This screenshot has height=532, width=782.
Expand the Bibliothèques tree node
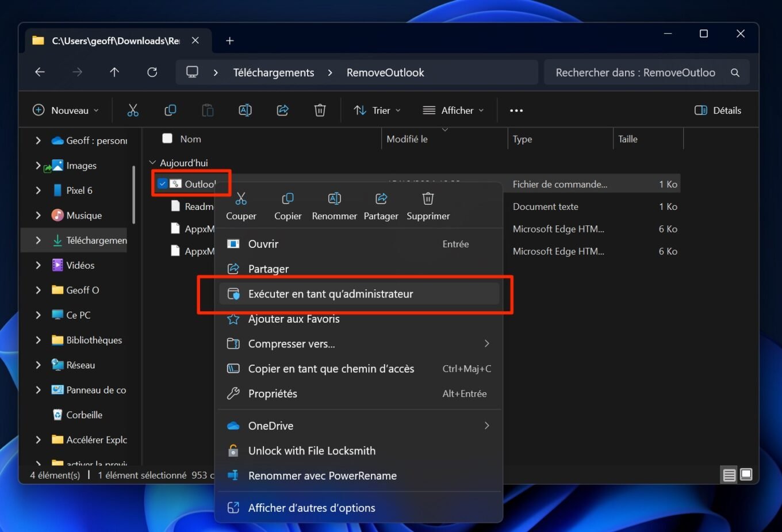coord(38,340)
